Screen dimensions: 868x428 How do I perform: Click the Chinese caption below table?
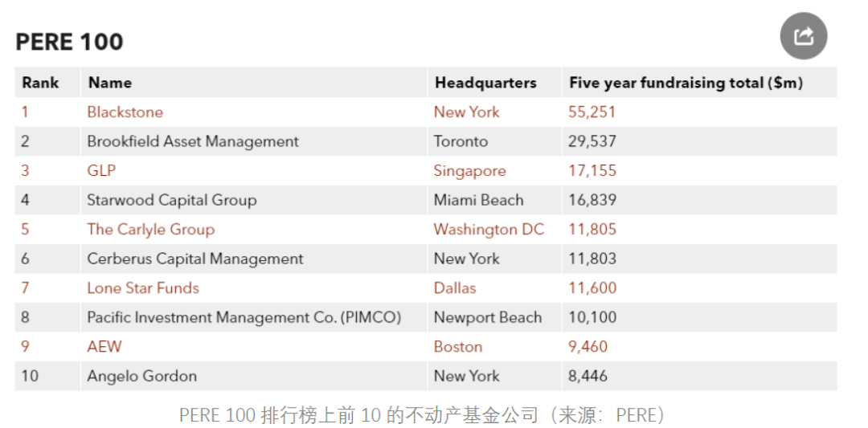pos(423,414)
